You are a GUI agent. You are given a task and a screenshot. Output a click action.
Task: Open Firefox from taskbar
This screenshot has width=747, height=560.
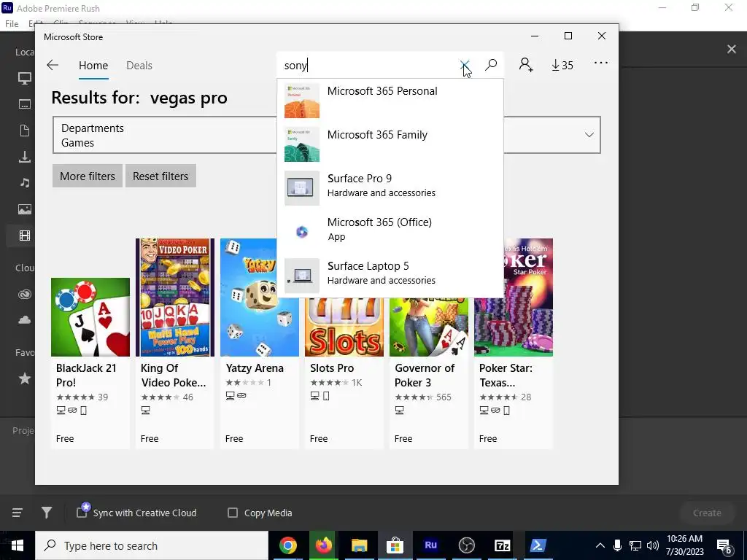click(323, 545)
